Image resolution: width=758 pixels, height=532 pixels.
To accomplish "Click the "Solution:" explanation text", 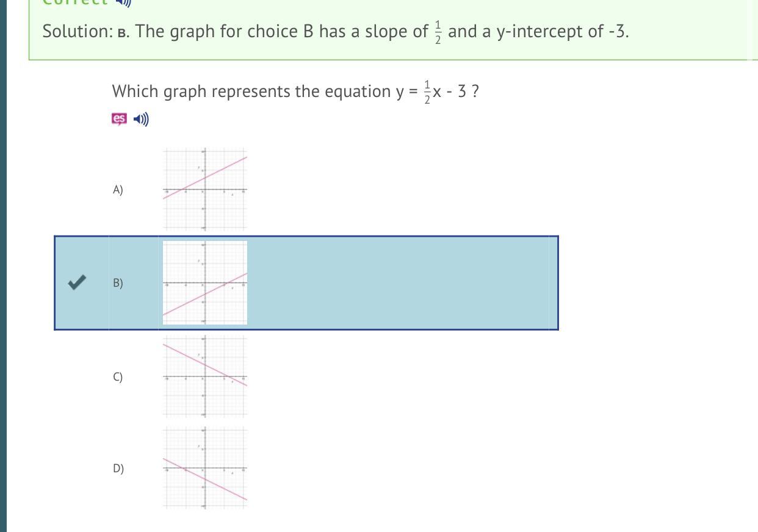I will click(77, 32).
